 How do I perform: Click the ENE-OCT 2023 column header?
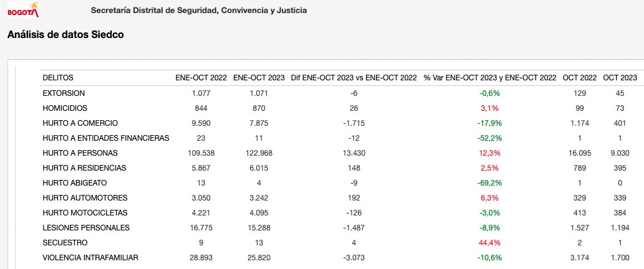click(259, 77)
